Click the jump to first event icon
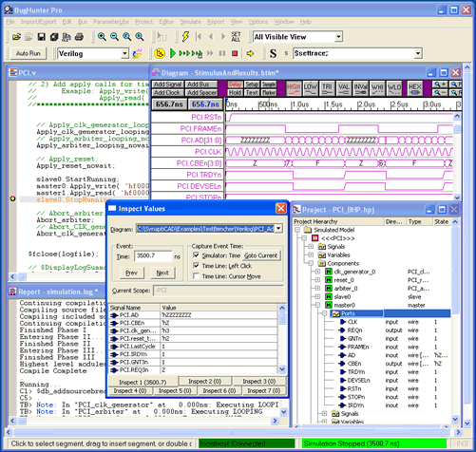476x452 pixels. tap(199, 37)
